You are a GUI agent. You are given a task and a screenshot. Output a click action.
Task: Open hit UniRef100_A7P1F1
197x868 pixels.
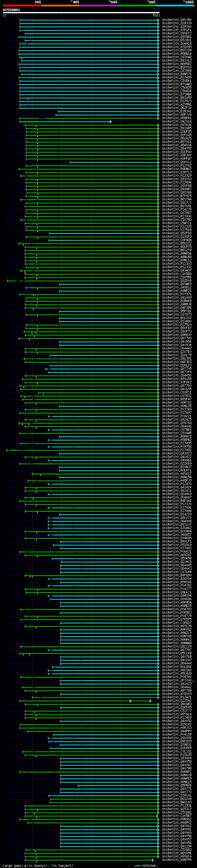[177, 30]
